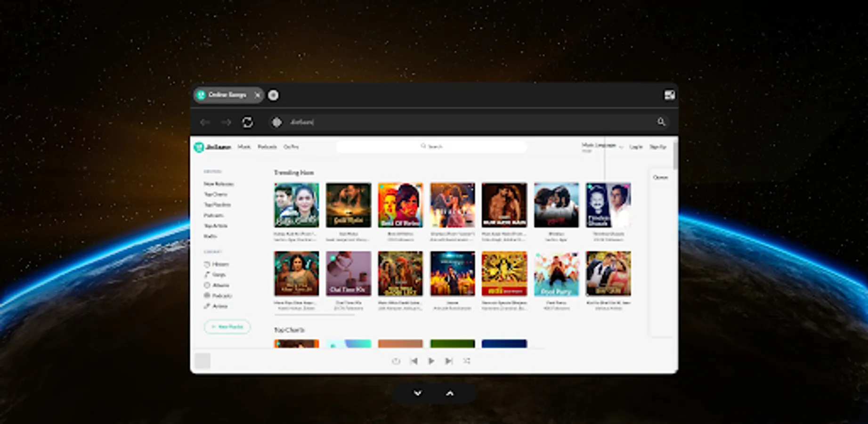Click the JioSaavn logo
868x424 pixels.
212,147
